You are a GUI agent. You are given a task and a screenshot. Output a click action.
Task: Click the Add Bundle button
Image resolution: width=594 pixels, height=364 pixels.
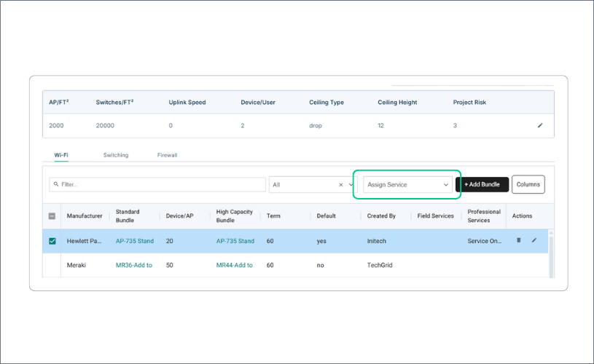tap(482, 184)
